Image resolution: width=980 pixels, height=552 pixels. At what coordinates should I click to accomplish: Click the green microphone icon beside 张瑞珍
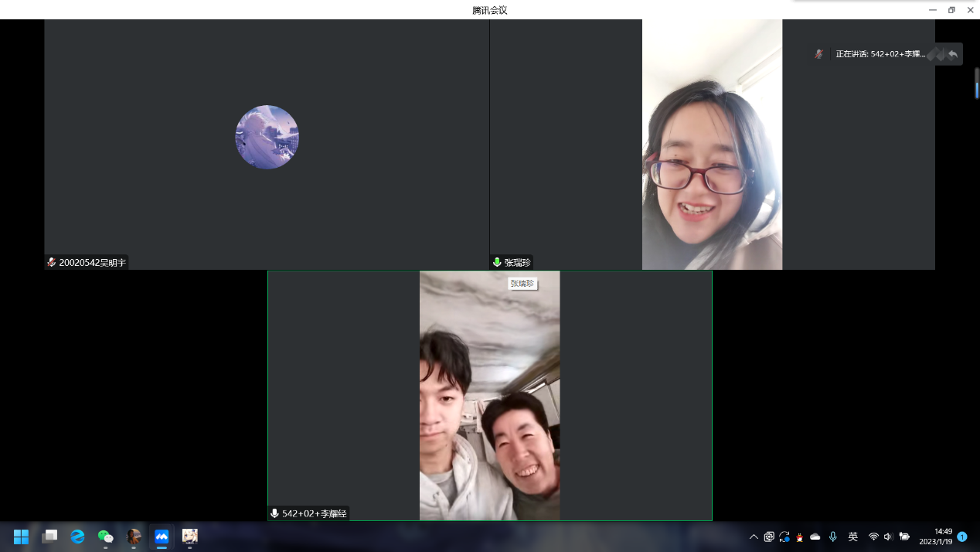click(x=497, y=263)
